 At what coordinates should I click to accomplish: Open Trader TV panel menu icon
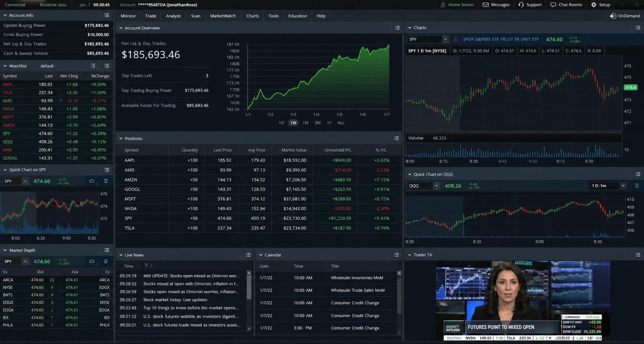click(638, 255)
